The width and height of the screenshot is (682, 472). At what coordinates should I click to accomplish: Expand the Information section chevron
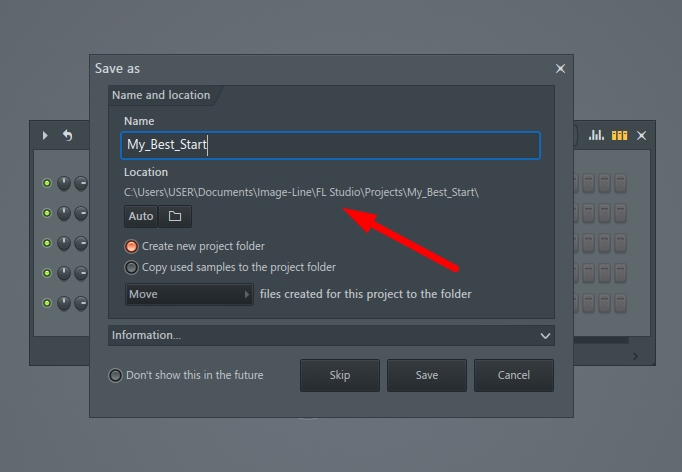[545, 336]
